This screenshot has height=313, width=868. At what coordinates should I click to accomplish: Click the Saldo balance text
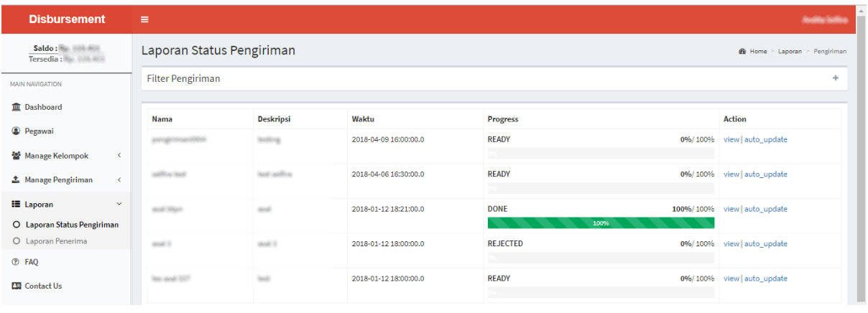pos(66,48)
